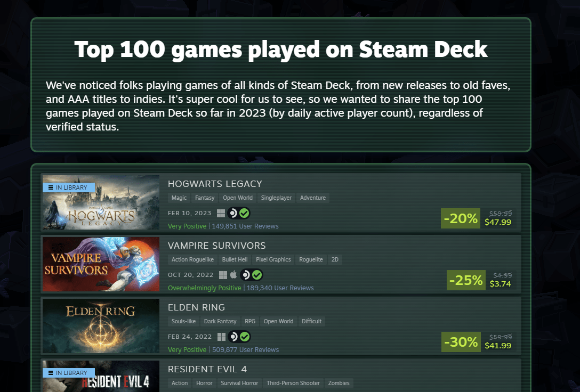This screenshot has width=580, height=392.
Task: Click Overwhelmingly Positive rating for Vampire Survivors
Action: click(x=204, y=288)
